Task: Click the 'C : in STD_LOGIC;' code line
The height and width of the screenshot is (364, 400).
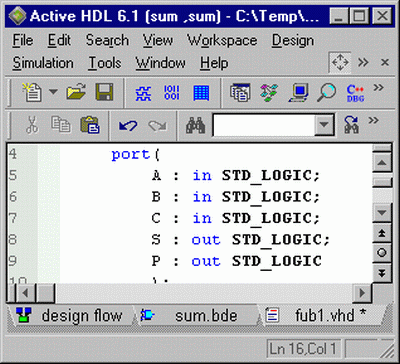Action: 236,218
